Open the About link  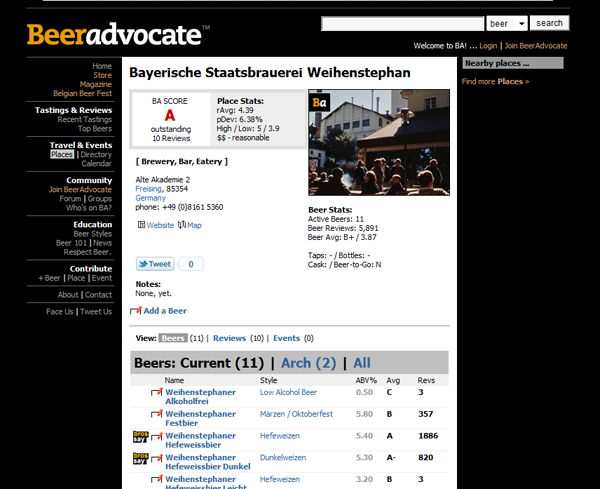coord(68,295)
